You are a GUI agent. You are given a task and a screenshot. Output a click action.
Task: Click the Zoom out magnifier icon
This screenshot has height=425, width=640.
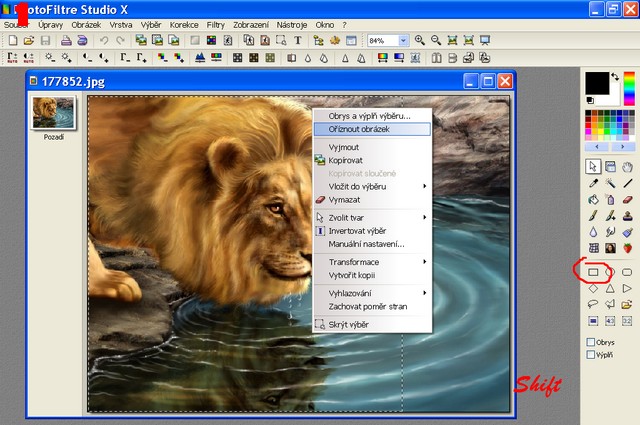(x=436, y=40)
